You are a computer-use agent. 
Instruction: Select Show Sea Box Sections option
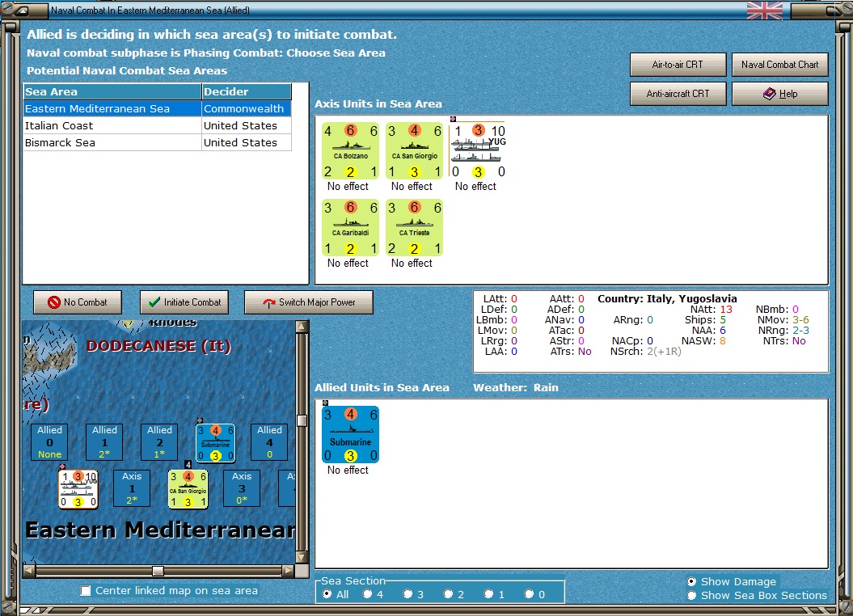pos(691,595)
